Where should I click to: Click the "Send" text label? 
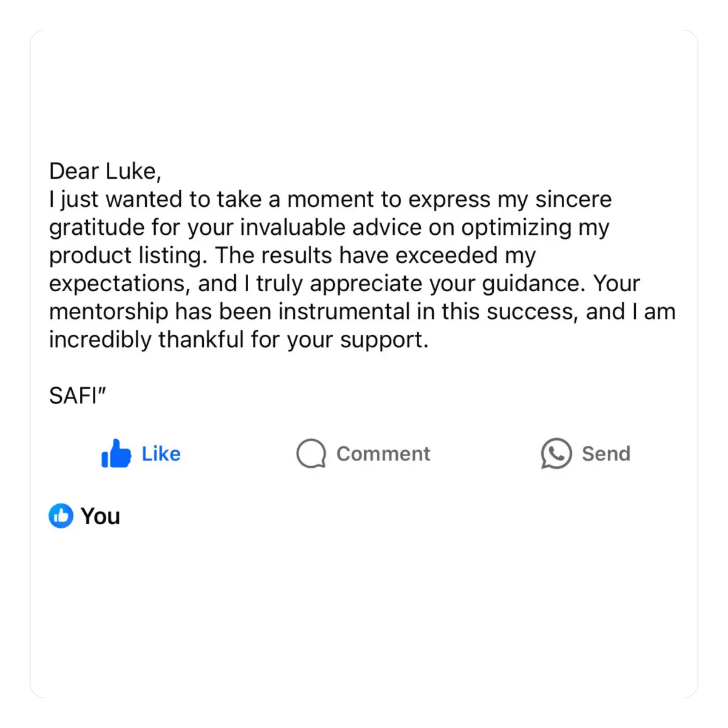click(x=606, y=454)
